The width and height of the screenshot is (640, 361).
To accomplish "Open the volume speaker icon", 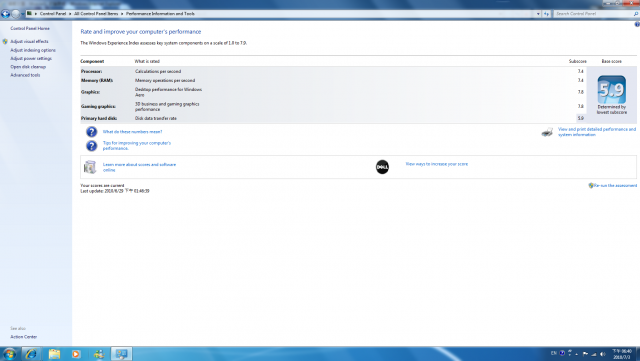I will click(603, 354).
